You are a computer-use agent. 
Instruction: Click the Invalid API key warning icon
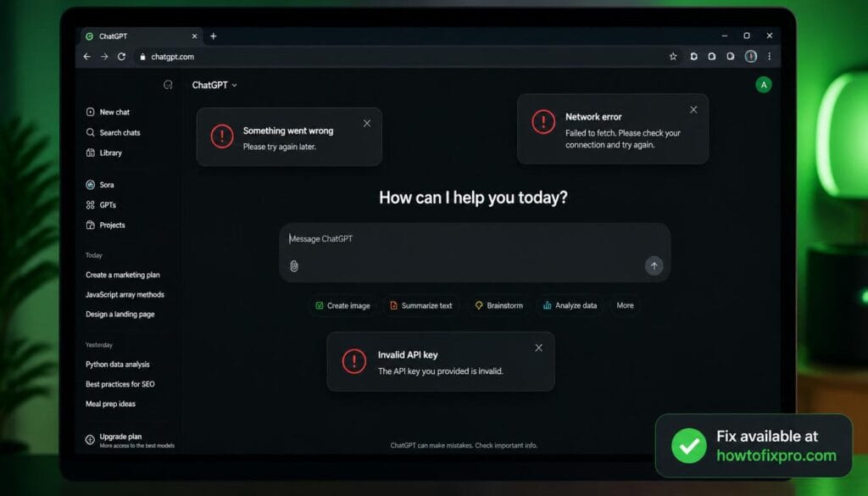click(353, 361)
